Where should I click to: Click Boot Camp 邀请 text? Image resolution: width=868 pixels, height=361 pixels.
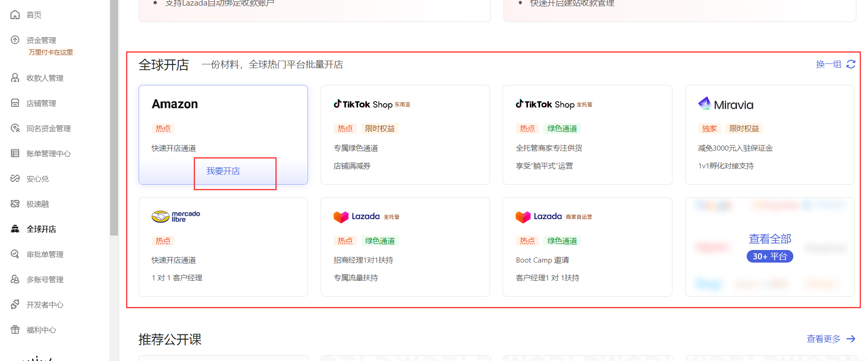click(542, 260)
